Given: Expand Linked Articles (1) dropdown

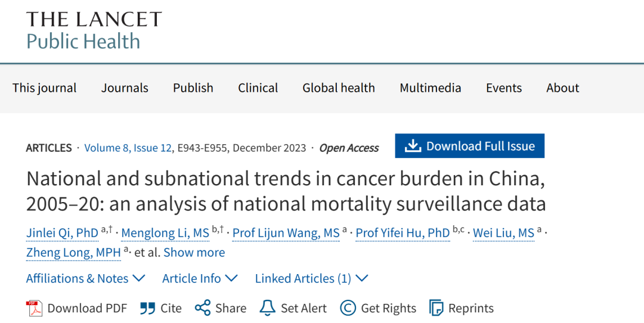Looking at the screenshot, I should click(x=311, y=278).
